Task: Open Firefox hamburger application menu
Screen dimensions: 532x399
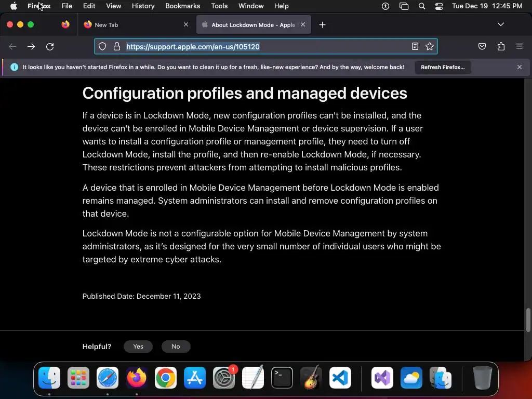Action: [520, 46]
